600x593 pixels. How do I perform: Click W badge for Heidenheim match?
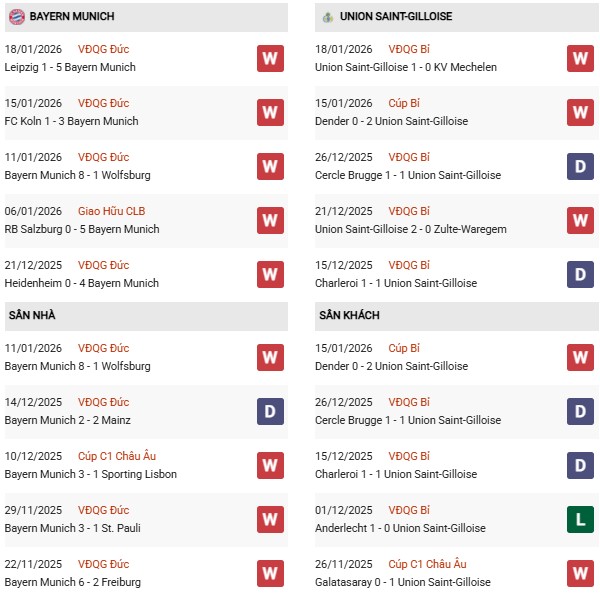tap(270, 274)
